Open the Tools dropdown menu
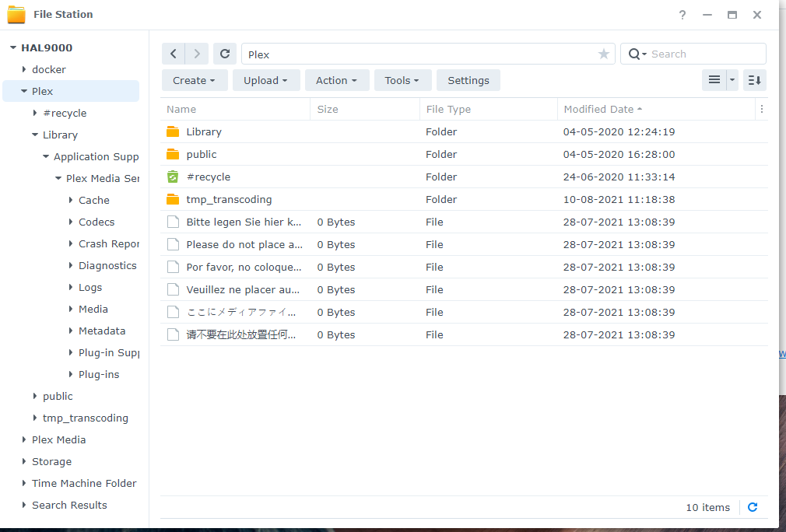Screen dimensions: 786x532 [402, 80]
